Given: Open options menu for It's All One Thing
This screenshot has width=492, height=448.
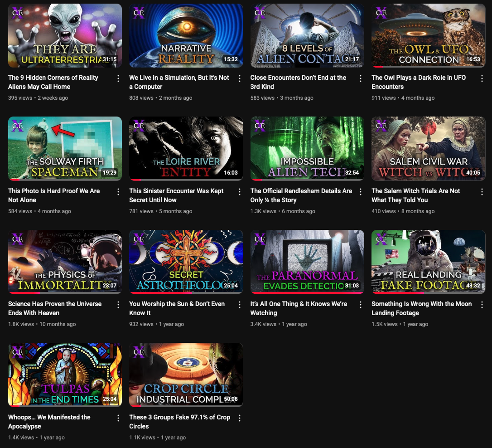Looking at the screenshot, I should click(361, 305).
